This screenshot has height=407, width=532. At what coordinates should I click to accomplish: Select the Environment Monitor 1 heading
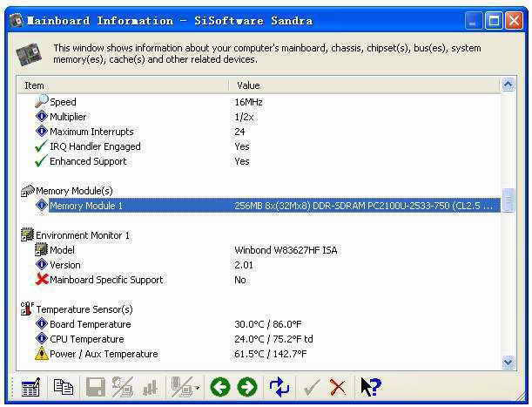pos(82,235)
